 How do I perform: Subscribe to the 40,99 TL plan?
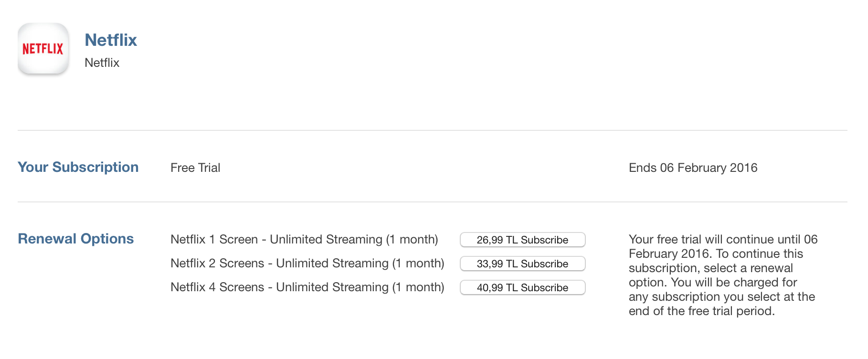523,287
